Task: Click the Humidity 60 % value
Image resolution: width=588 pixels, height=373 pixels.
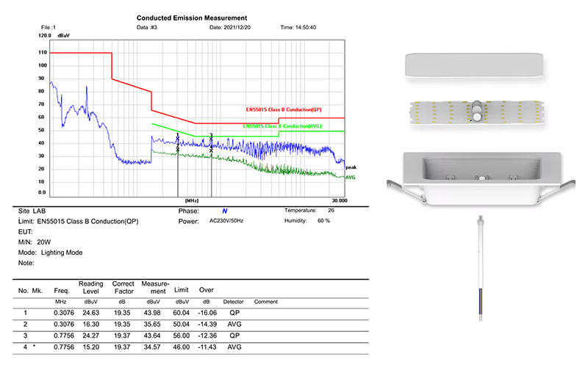Action: click(321, 220)
